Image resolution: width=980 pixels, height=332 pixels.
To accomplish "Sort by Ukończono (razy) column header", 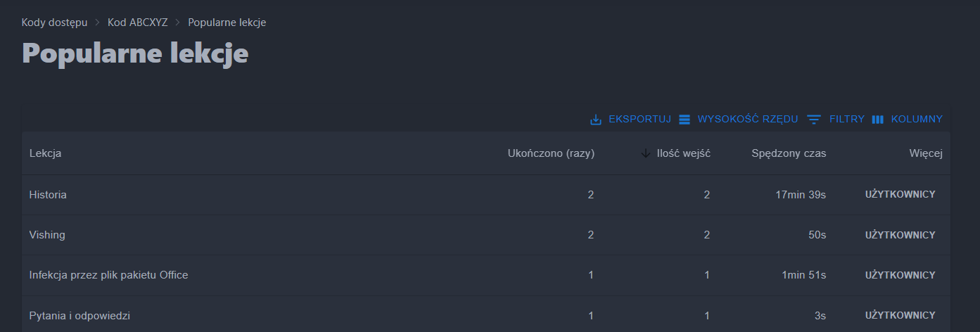I will (x=551, y=153).
